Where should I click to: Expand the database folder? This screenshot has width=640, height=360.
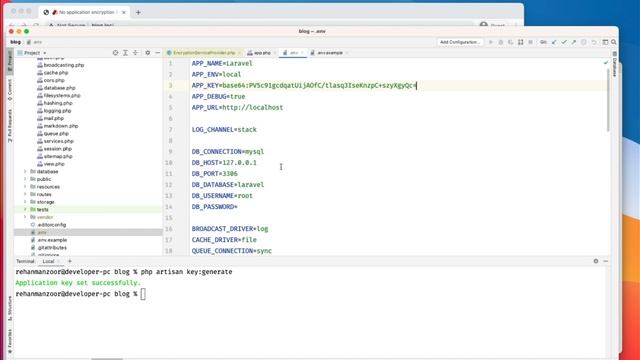pos(25,171)
